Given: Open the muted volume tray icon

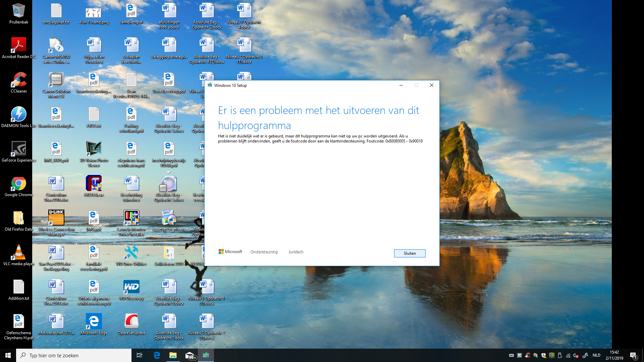Looking at the screenshot, I should [576, 355].
